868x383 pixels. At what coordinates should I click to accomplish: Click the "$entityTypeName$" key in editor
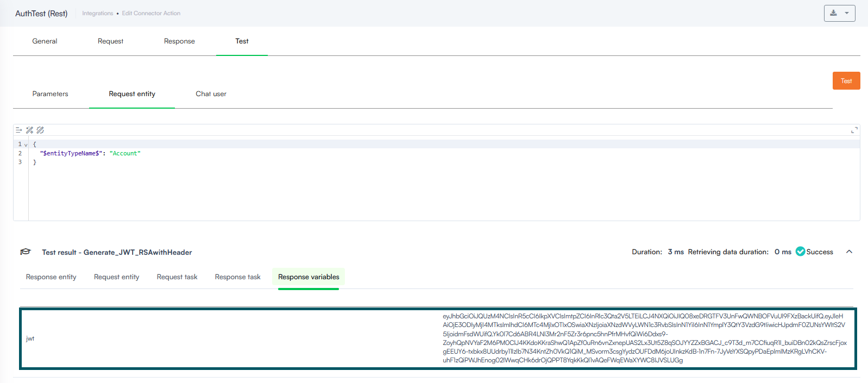[x=71, y=153]
